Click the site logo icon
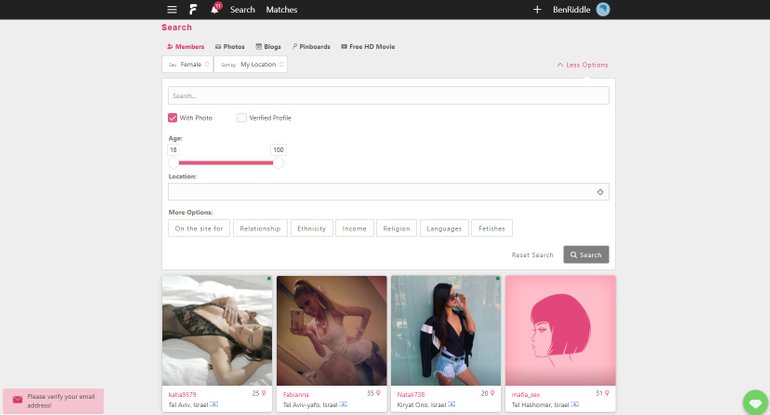 tap(193, 9)
